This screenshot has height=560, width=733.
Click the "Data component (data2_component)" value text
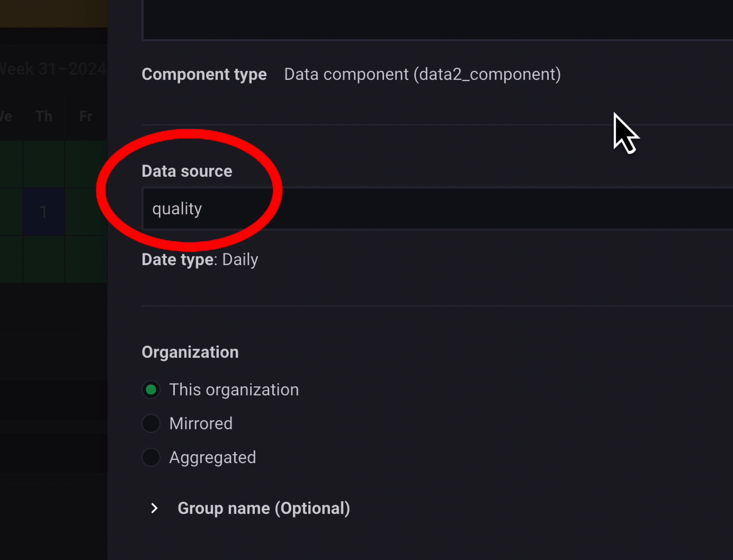422,75
